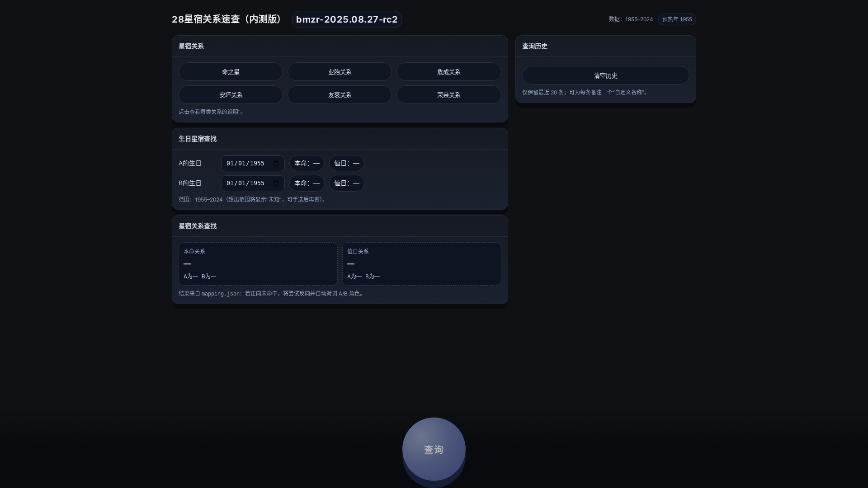Open the 命之星 relationship explanation

(231, 72)
